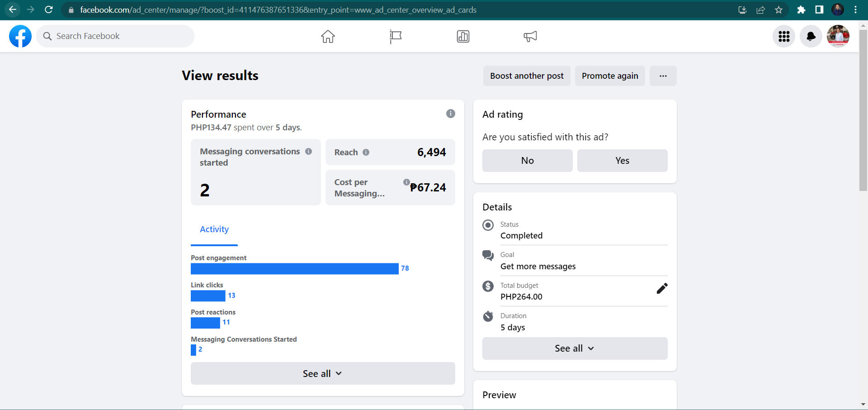Click the Post engagement bar
This screenshot has width=868, height=410.
(x=294, y=269)
